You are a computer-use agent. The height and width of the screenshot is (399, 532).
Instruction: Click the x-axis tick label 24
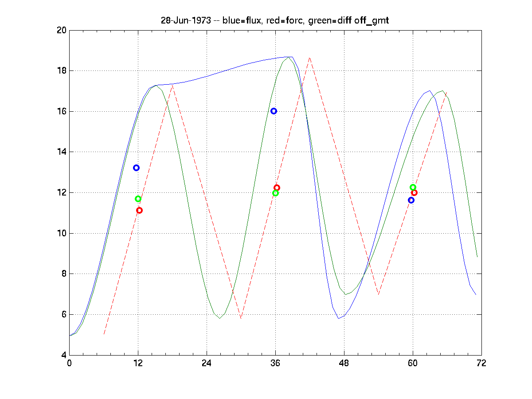[207, 364]
